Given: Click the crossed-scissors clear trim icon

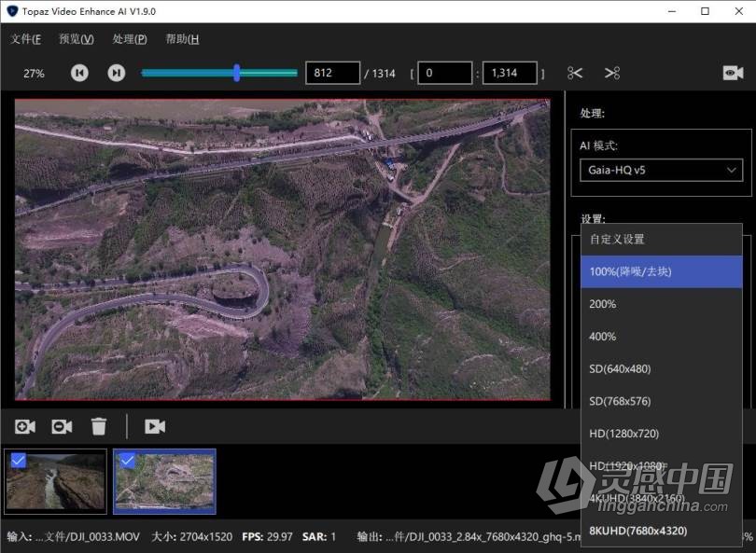Looking at the screenshot, I should tap(612, 74).
